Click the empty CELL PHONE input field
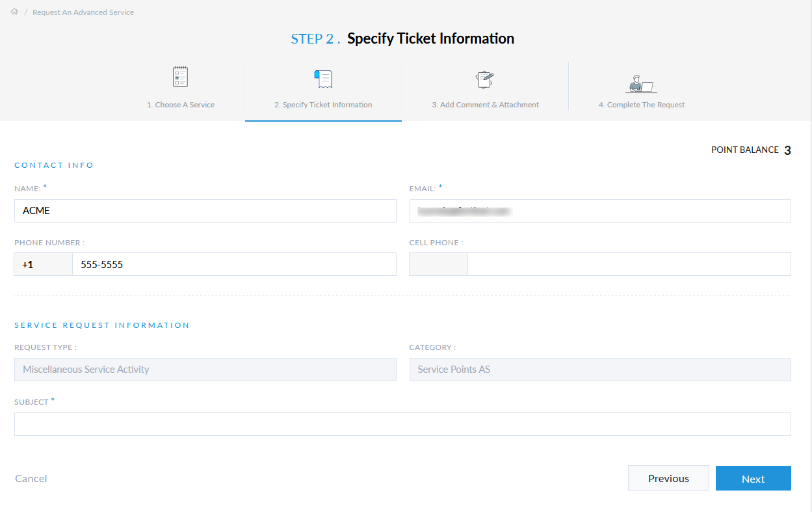The width and height of the screenshot is (812, 512). pos(629,263)
